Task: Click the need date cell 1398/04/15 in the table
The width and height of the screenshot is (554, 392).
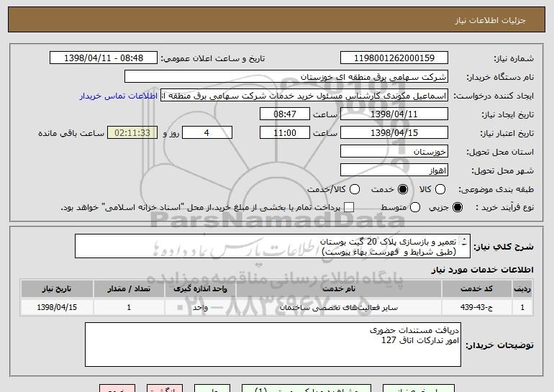Action: tap(57, 307)
